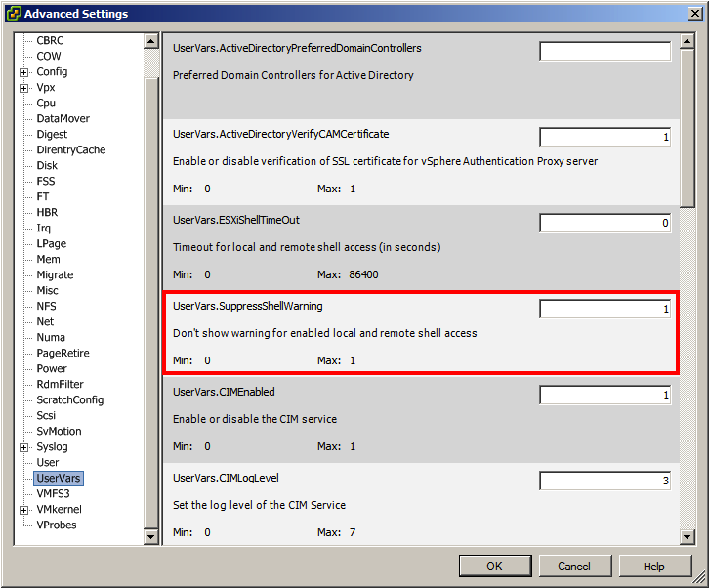
Task: Open the SvMotion category
Action: 59,431
